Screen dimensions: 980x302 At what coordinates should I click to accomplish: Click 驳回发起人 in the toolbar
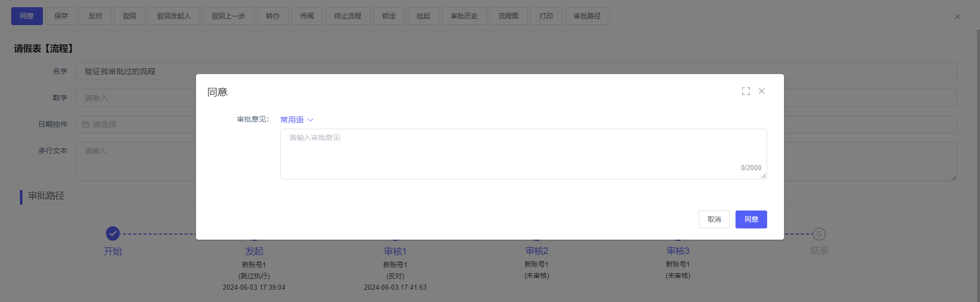174,16
